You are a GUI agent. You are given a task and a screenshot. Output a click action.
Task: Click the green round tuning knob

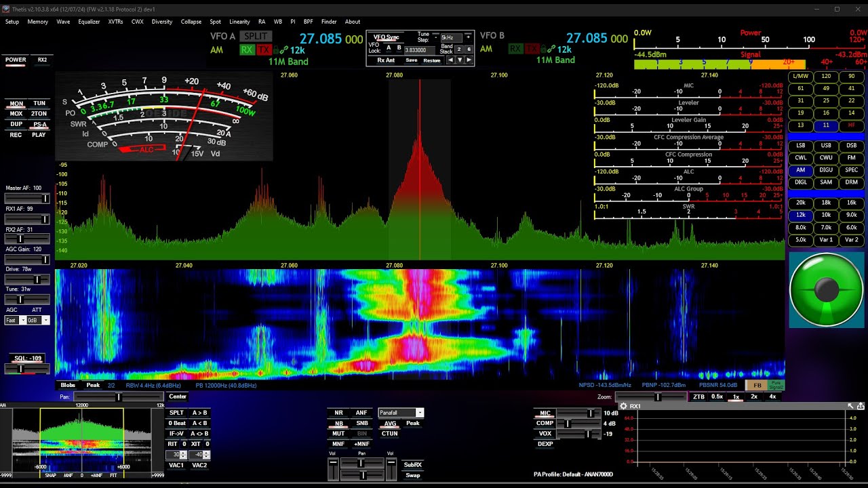826,289
